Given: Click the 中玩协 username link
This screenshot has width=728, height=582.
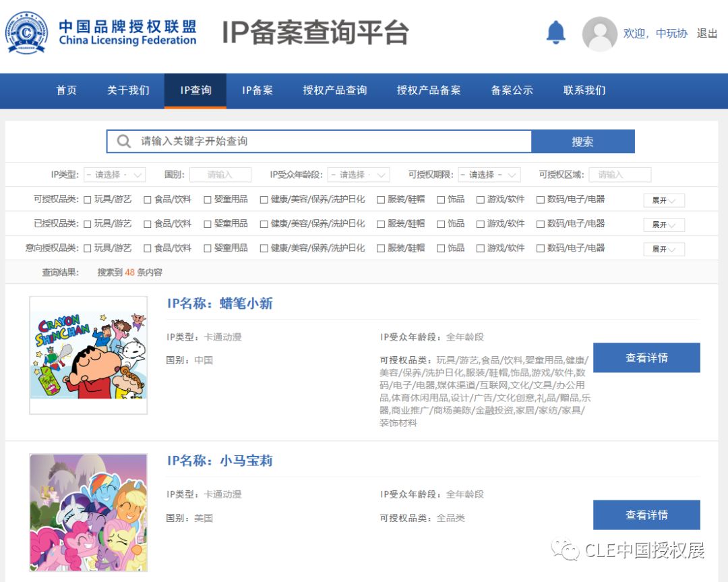Looking at the screenshot, I should 671,34.
